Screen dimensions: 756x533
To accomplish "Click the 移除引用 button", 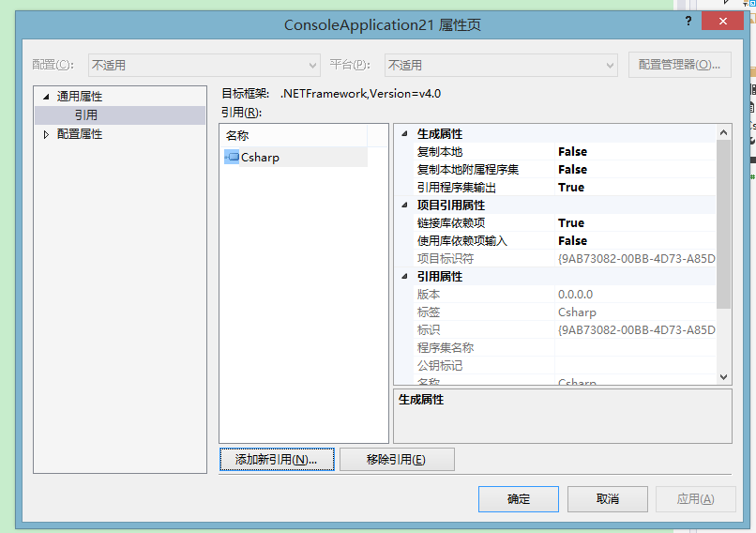I will (397, 460).
